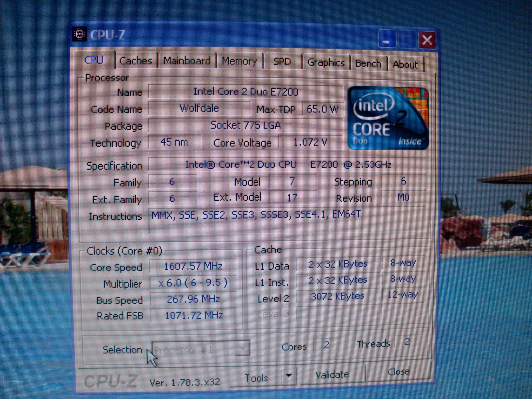Screen dimensions: 532x399
Task: Open the Graphics tab
Action: click(326, 63)
